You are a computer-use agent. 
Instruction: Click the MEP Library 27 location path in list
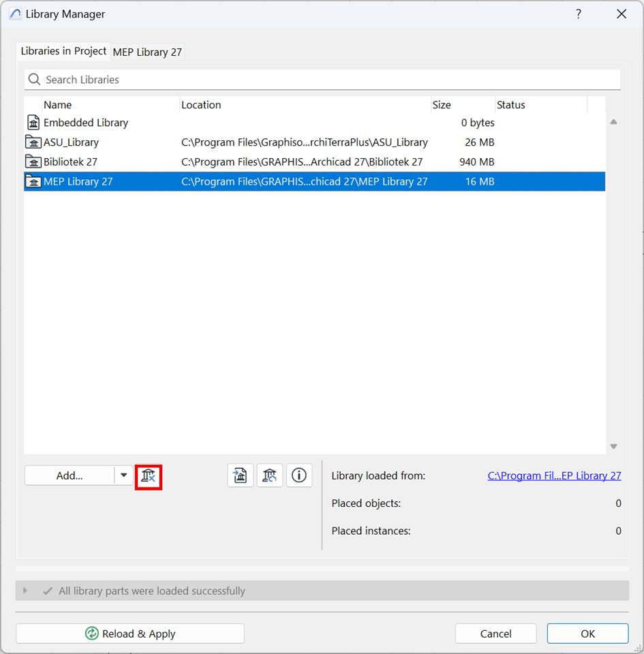(x=305, y=181)
